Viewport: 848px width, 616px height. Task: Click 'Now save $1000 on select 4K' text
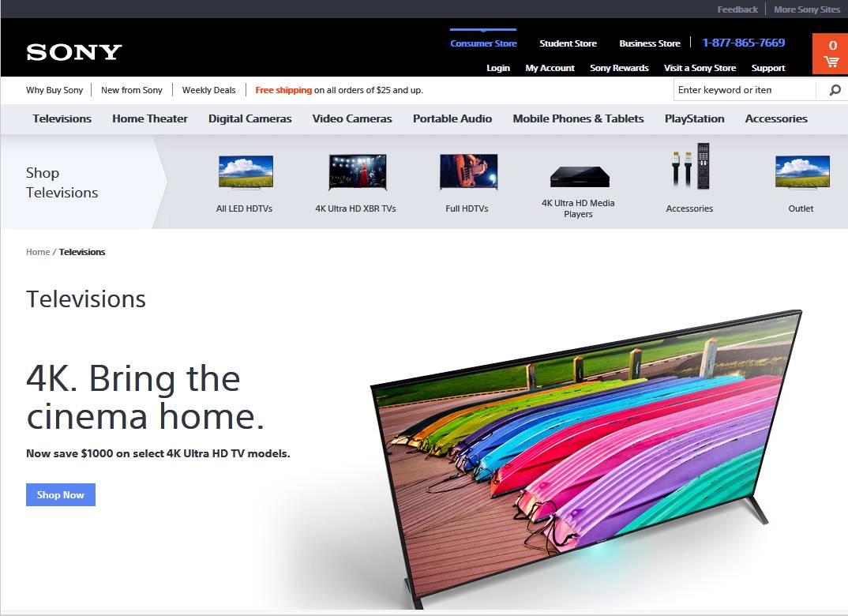tap(158, 454)
